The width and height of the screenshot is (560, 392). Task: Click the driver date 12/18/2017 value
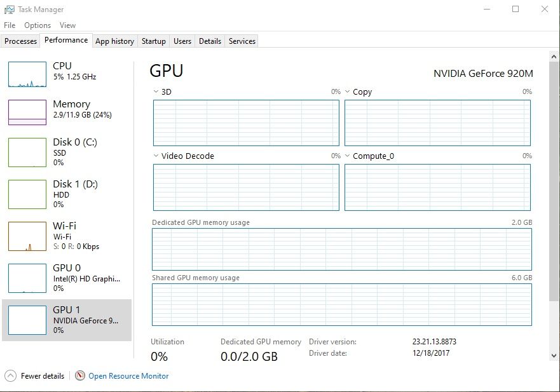pyautogui.click(x=431, y=353)
